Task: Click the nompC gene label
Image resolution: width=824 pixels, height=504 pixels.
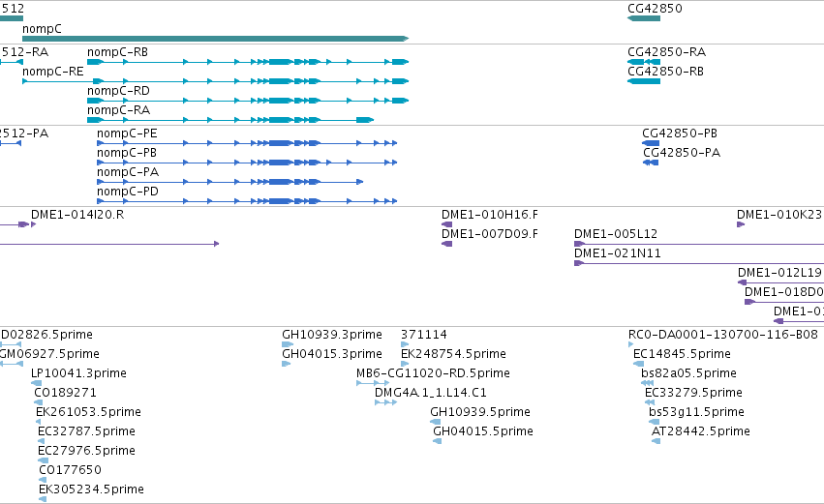Action: 42,29
